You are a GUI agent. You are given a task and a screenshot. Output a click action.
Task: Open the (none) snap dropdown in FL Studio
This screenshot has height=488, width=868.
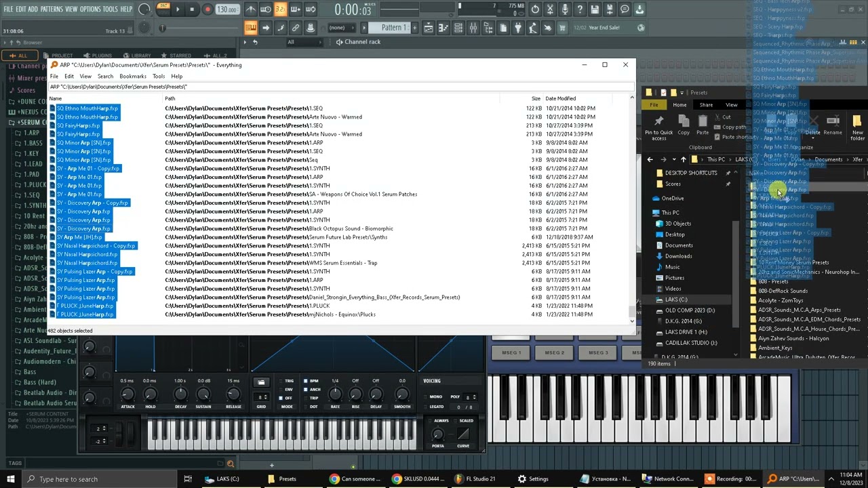click(341, 28)
